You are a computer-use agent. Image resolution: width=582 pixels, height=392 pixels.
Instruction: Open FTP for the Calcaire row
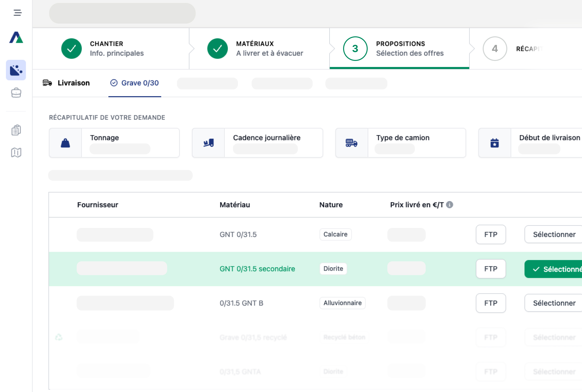(x=491, y=235)
